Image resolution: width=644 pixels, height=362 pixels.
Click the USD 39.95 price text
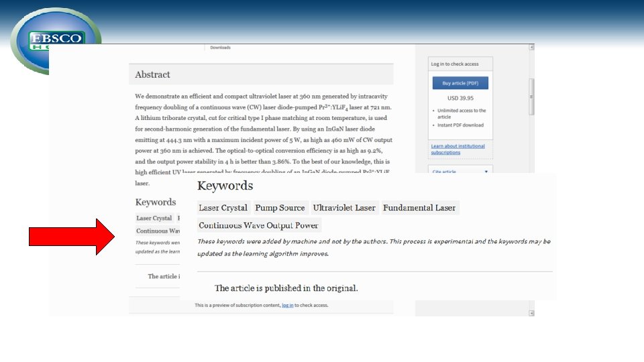click(460, 98)
